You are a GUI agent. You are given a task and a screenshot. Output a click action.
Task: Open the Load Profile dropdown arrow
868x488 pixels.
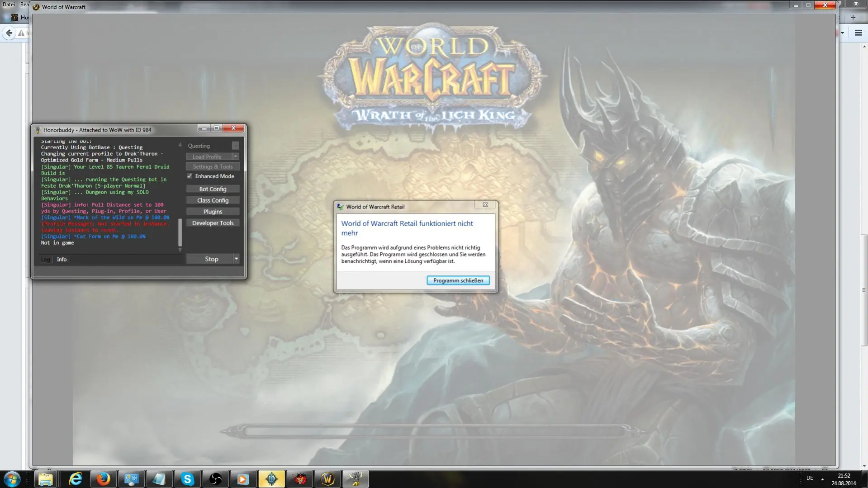pos(235,156)
